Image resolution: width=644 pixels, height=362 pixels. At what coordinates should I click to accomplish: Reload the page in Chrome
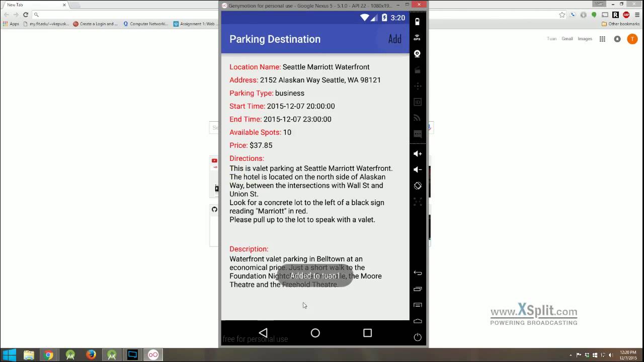click(x=26, y=15)
